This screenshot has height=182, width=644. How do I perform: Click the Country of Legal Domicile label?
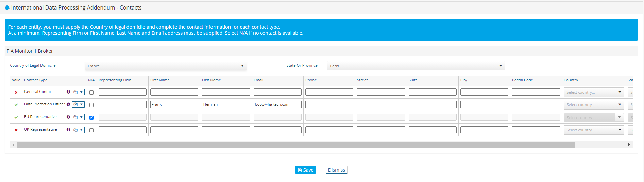pyautogui.click(x=33, y=65)
